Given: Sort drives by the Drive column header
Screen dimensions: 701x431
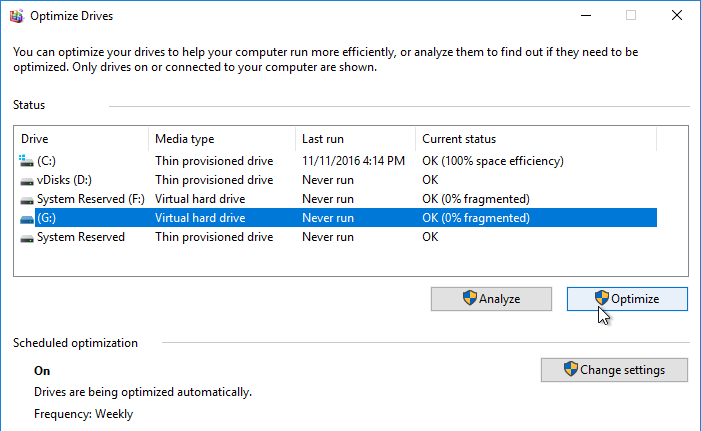Looking at the screenshot, I should 81,139.
